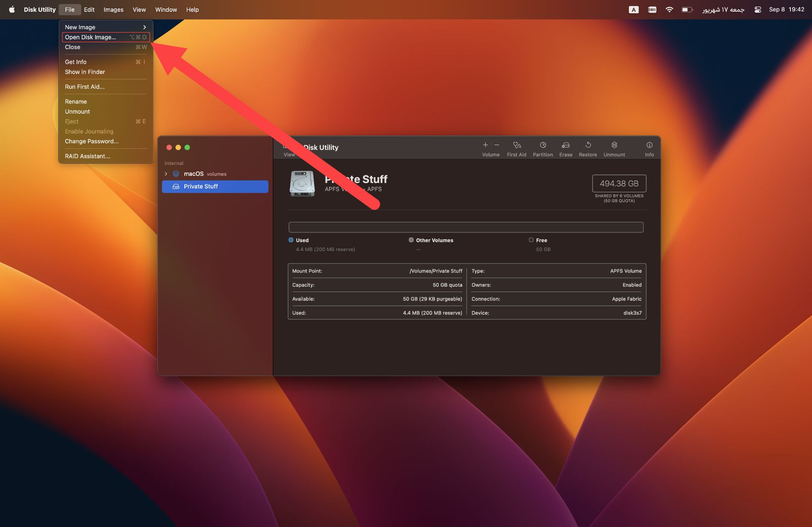Open the Images menu
This screenshot has height=527, width=812.
113,10
